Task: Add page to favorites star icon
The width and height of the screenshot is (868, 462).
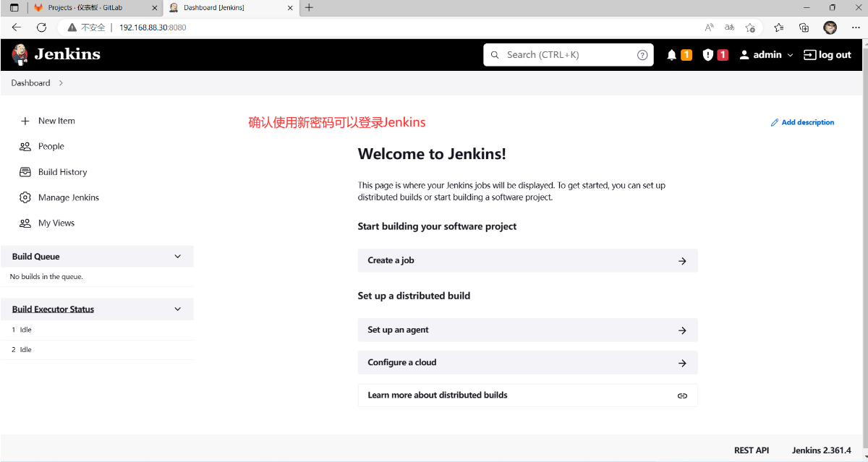Action: point(750,27)
